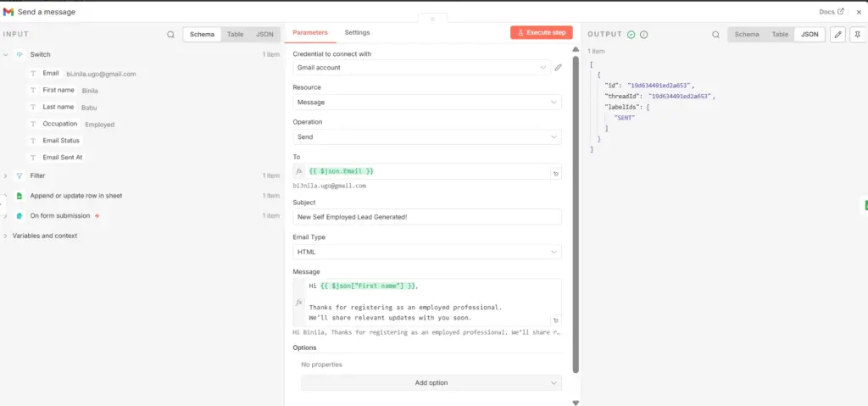
Task: Open the Email Type dropdown showing HTML
Action: [427, 252]
